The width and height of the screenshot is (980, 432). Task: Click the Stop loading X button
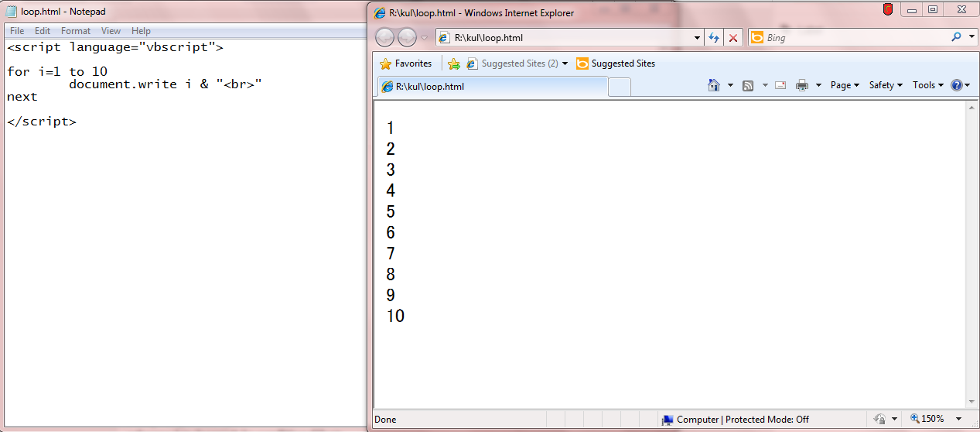733,37
